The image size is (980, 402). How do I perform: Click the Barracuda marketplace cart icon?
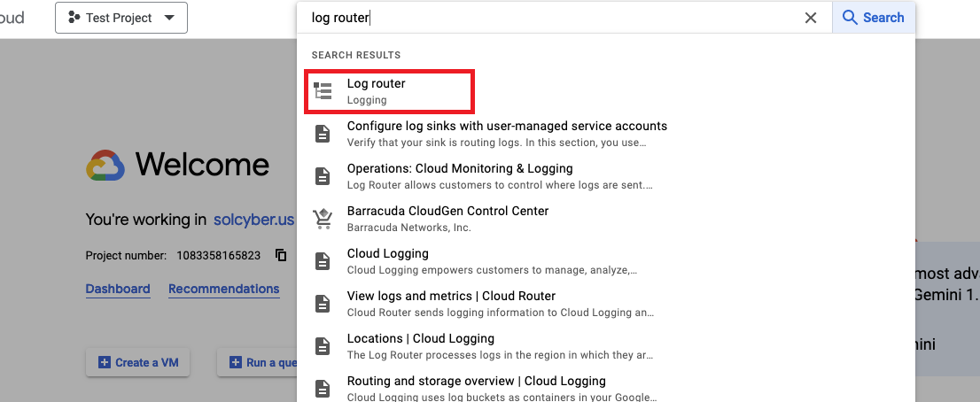323,219
